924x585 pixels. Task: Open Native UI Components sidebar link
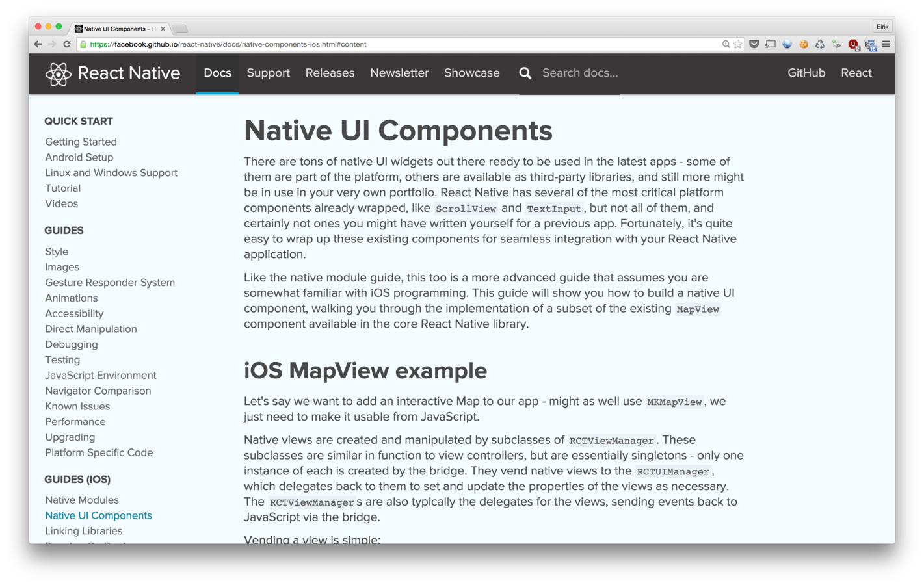(x=98, y=516)
